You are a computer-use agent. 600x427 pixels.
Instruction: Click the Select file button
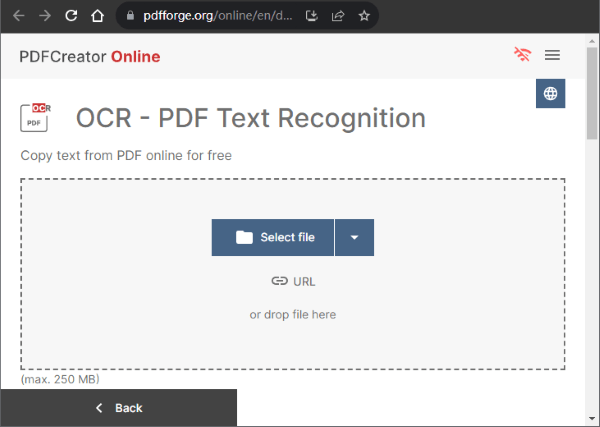(x=273, y=238)
